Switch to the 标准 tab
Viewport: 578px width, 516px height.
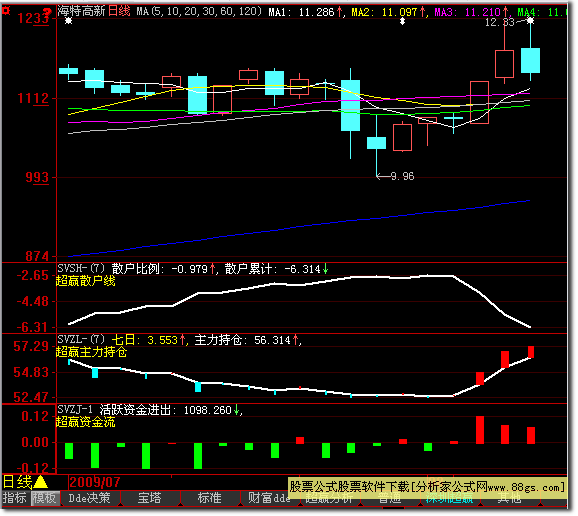(210, 498)
